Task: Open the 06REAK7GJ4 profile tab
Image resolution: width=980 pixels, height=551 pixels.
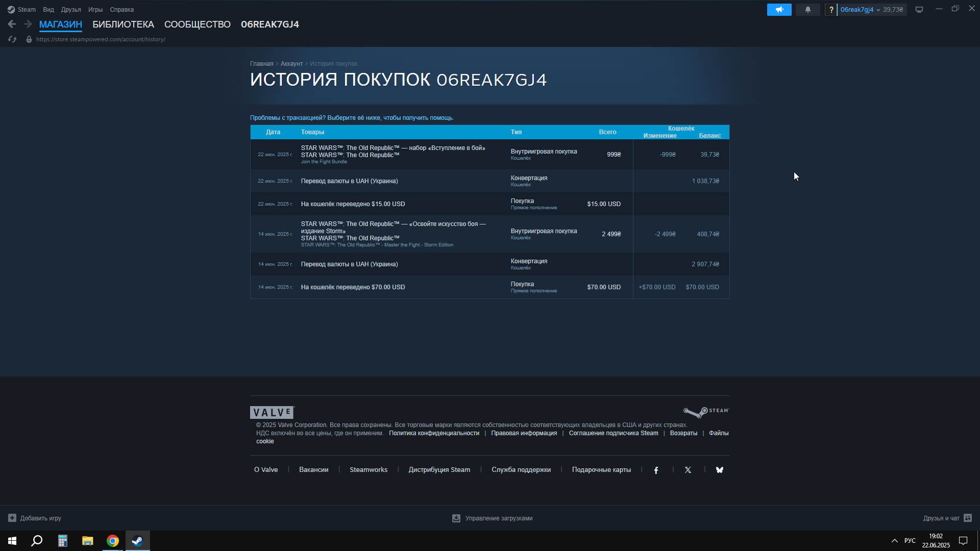Action: 270,24
